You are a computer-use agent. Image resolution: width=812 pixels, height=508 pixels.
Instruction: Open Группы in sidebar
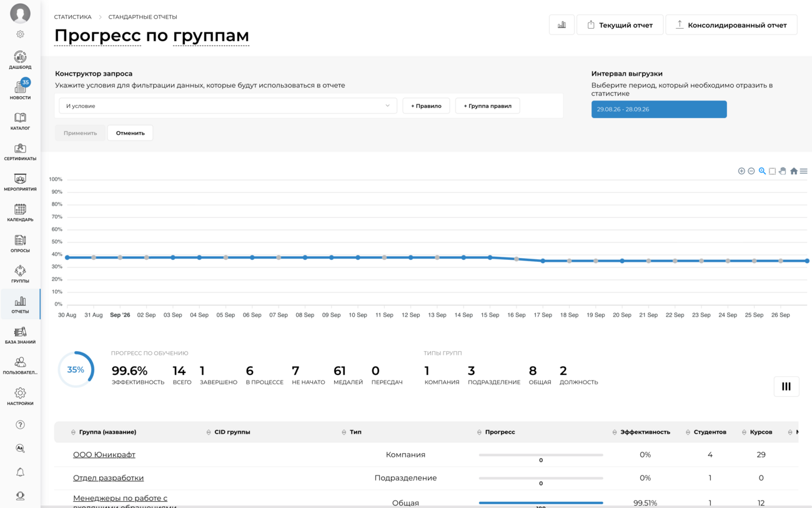[20, 274]
